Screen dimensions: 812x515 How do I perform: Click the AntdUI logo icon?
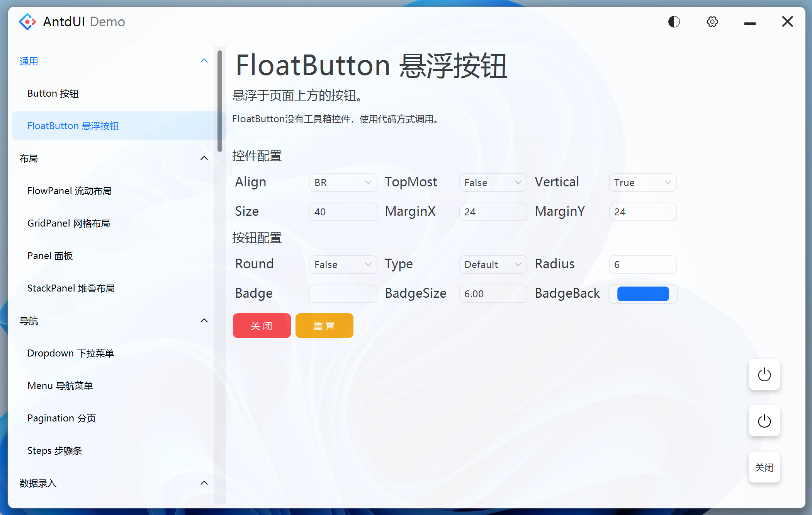(27, 22)
